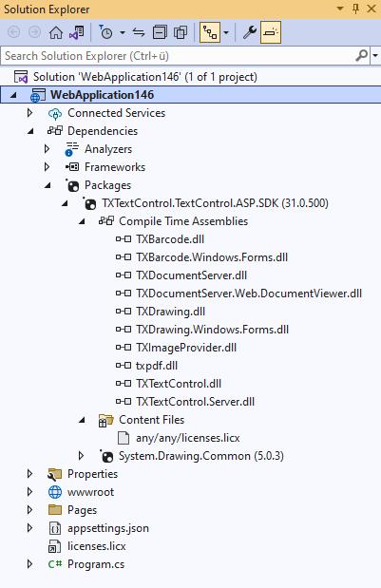Open search options dropdown arrow
381x588 pixels.
click(x=375, y=56)
